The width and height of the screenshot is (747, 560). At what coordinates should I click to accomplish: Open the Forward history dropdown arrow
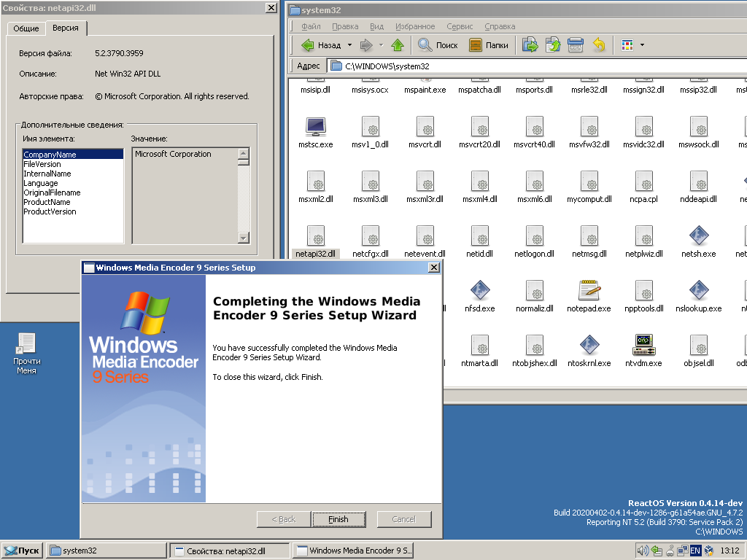pyautogui.click(x=381, y=45)
